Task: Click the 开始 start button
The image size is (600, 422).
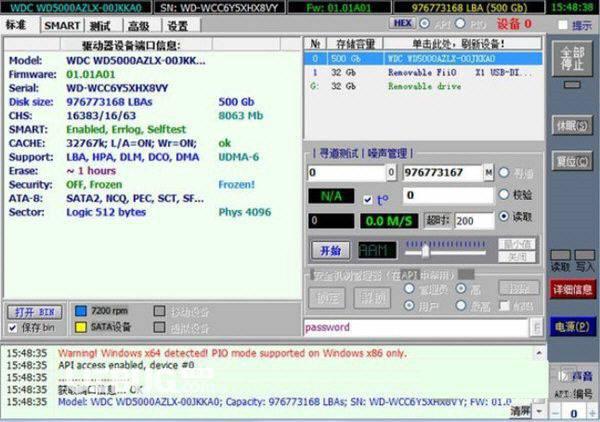Action: pos(331,251)
